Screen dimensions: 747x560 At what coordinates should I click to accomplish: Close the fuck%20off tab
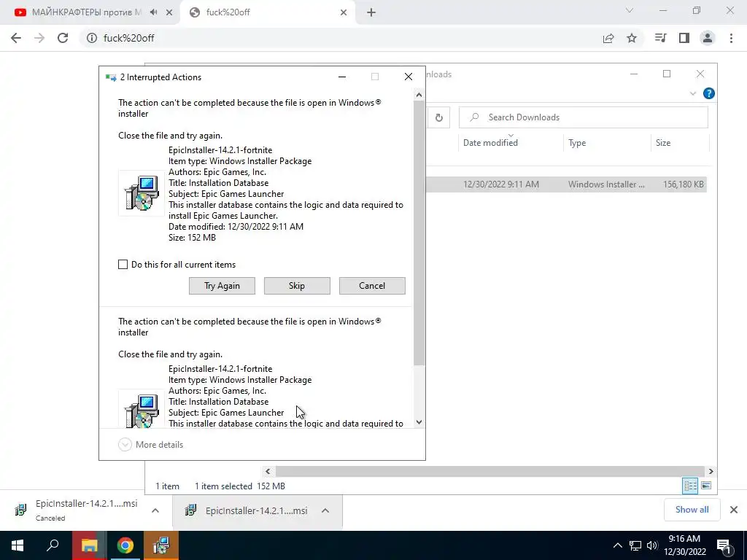pos(344,12)
